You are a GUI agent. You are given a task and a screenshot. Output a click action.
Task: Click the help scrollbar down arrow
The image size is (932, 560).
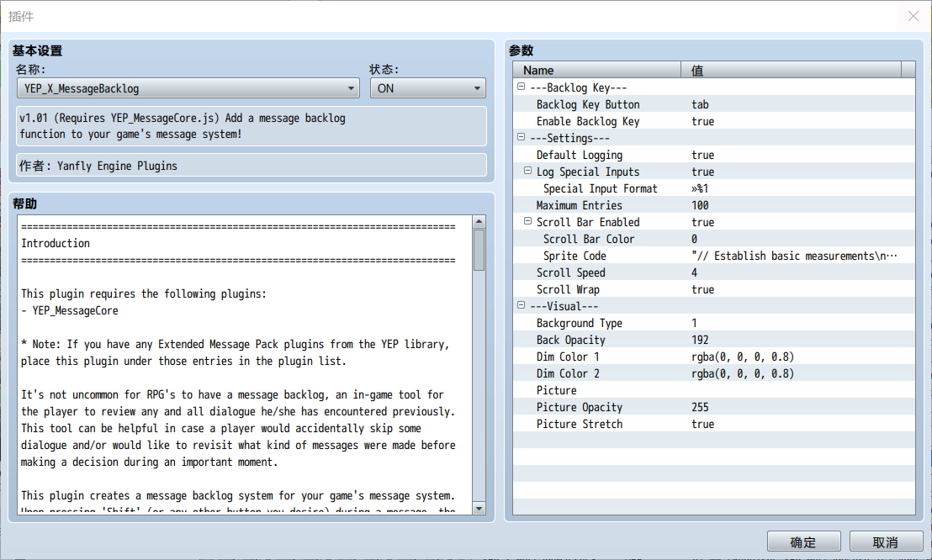479,508
